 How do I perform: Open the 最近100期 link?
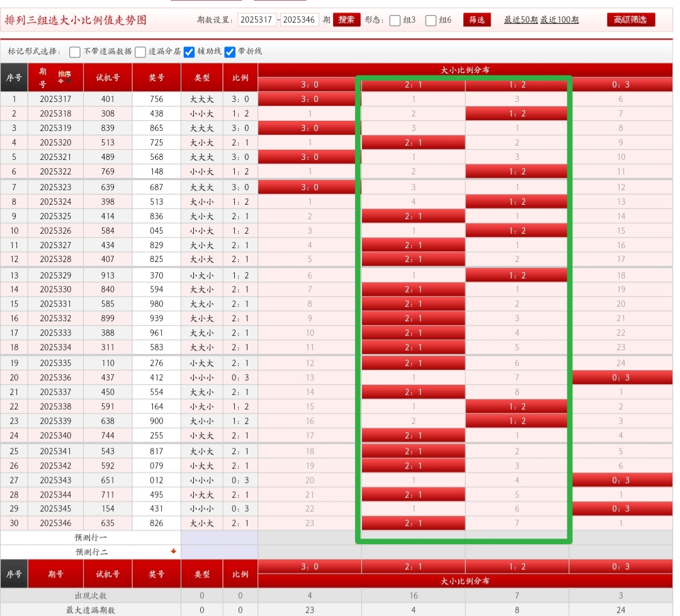559,20
